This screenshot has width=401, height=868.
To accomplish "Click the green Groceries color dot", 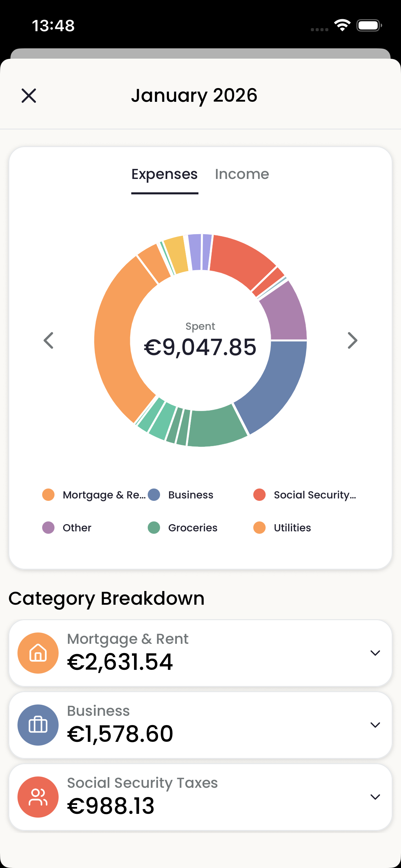I will click(x=154, y=528).
